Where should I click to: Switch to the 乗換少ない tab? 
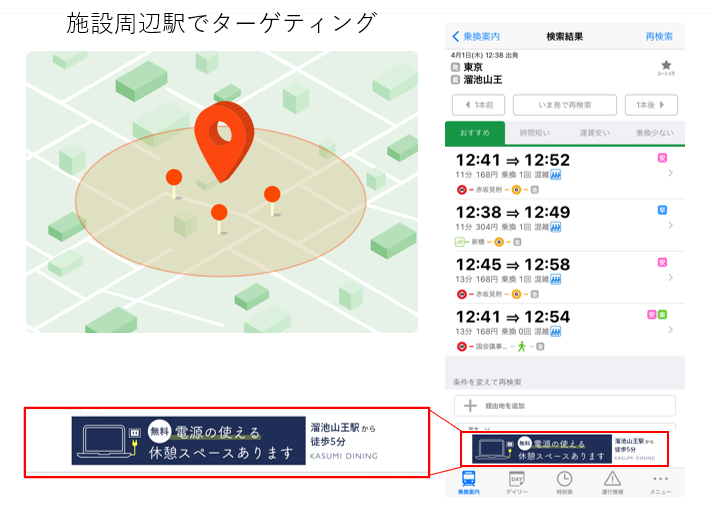[654, 133]
